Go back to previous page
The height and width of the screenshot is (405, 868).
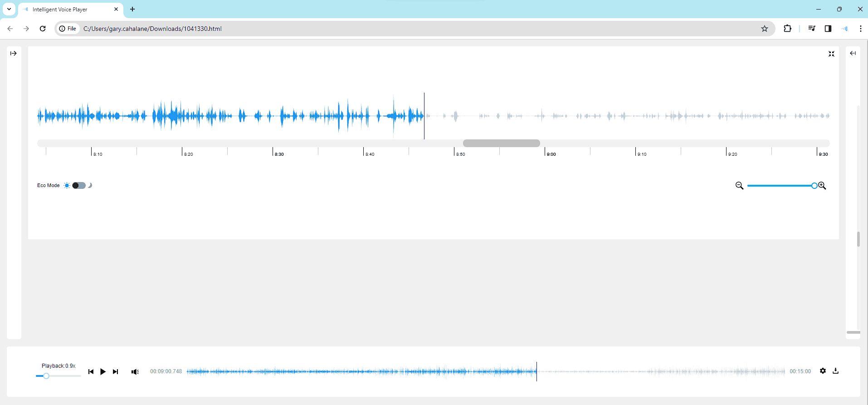pos(10,29)
